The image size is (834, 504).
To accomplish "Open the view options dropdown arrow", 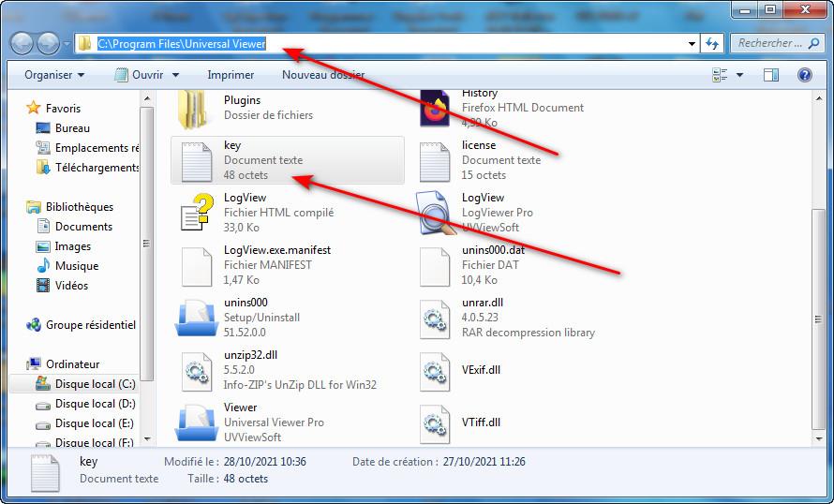I will (739, 75).
